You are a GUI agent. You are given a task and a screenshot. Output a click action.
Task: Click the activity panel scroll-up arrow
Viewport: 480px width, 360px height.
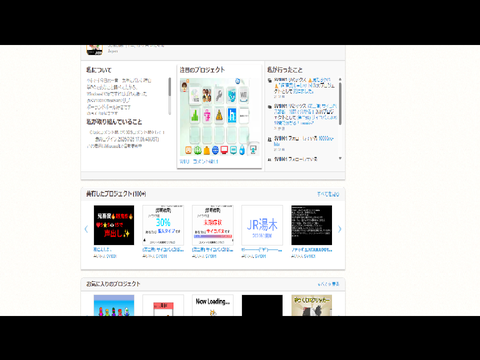(x=340, y=79)
